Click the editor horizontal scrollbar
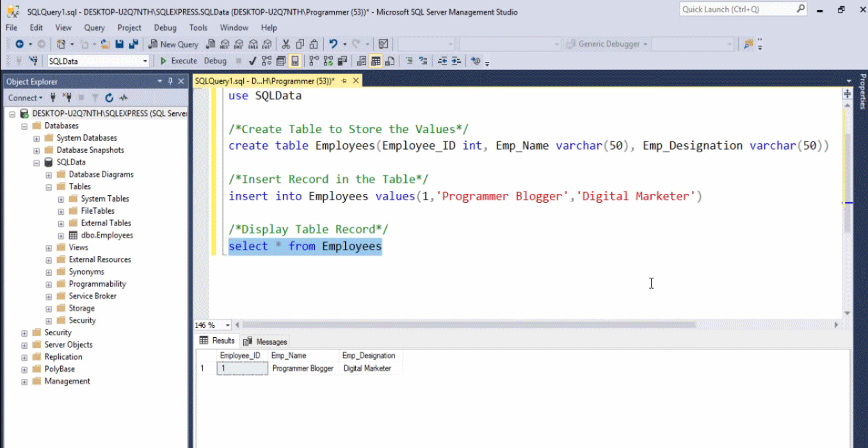Viewport: 868px width, 448px height. click(469, 324)
